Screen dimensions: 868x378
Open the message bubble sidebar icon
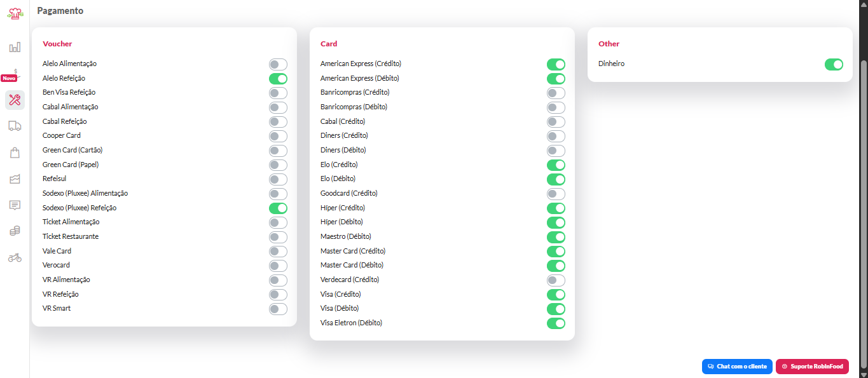[x=15, y=205]
